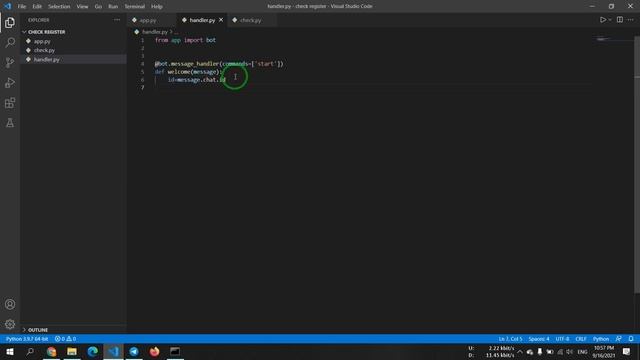Click the feedback icon in status bar
The width and height of the screenshot is (640, 360).
pos(619,339)
